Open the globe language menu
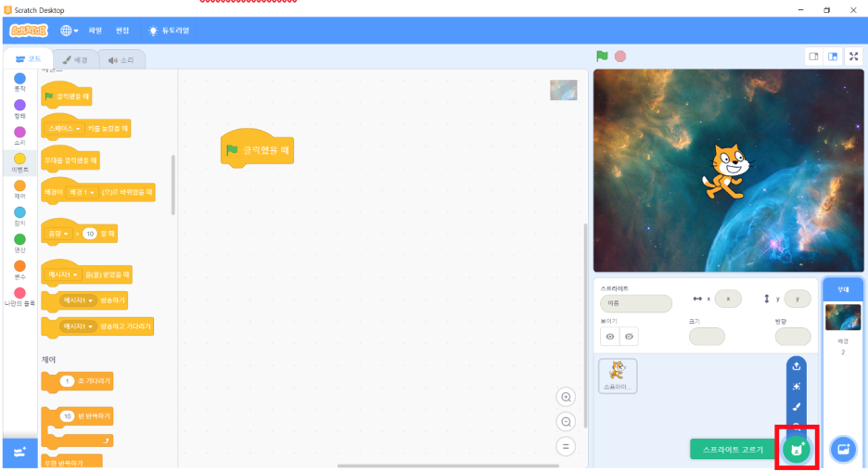 (70, 31)
